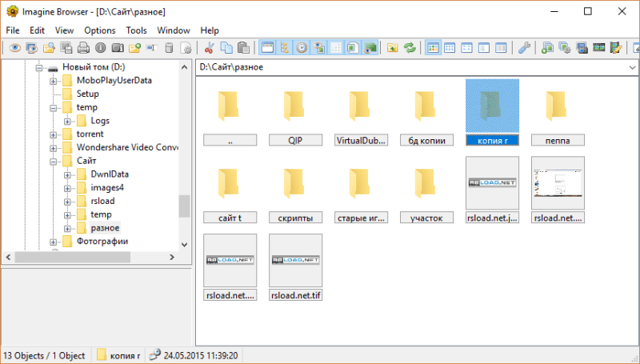This screenshot has height=364, width=640.
Task: Open the Edit menu
Action: tap(37, 30)
